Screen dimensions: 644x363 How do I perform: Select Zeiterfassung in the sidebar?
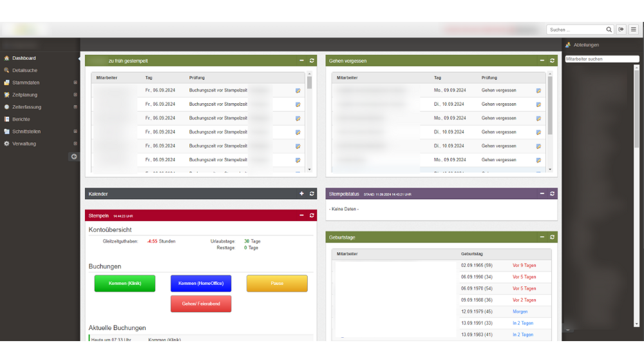point(26,107)
